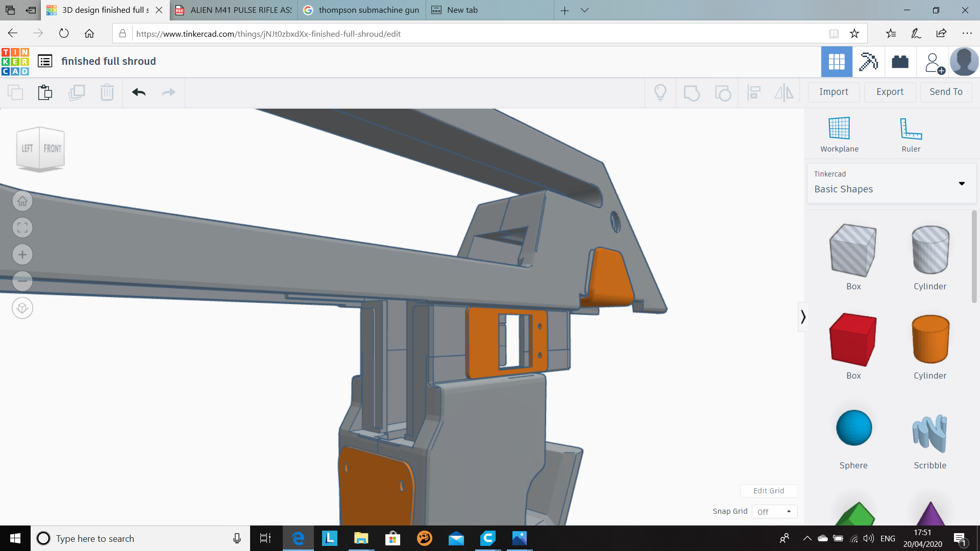The height and width of the screenshot is (551, 980).
Task: Click the taskbar search box
Action: (x=140, y=538)
